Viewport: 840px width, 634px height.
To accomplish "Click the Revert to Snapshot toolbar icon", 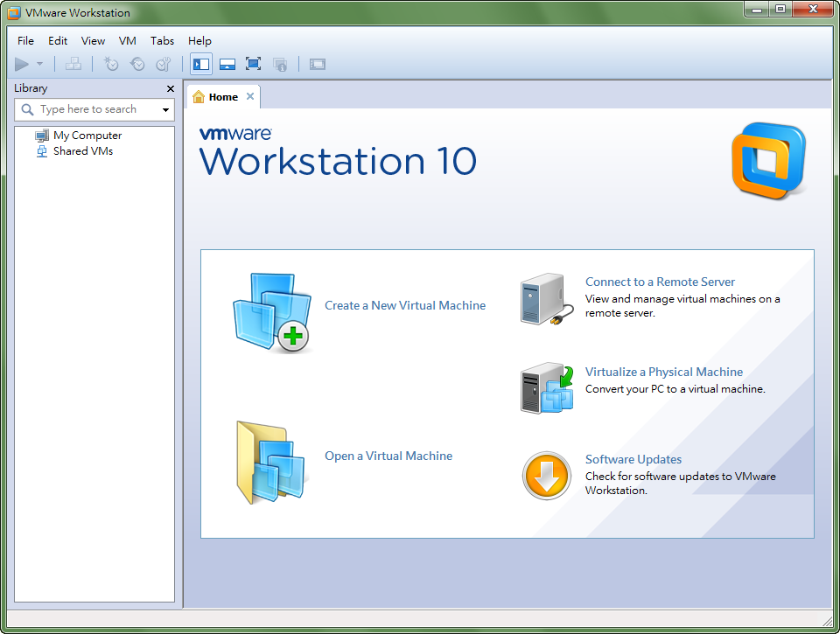I will (137, 64).
